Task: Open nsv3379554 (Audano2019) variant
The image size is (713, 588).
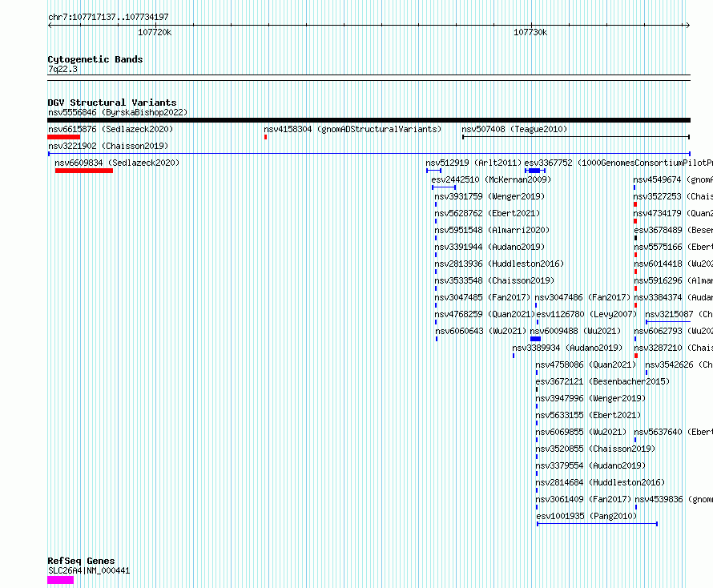Action: (x=590, y=465)
